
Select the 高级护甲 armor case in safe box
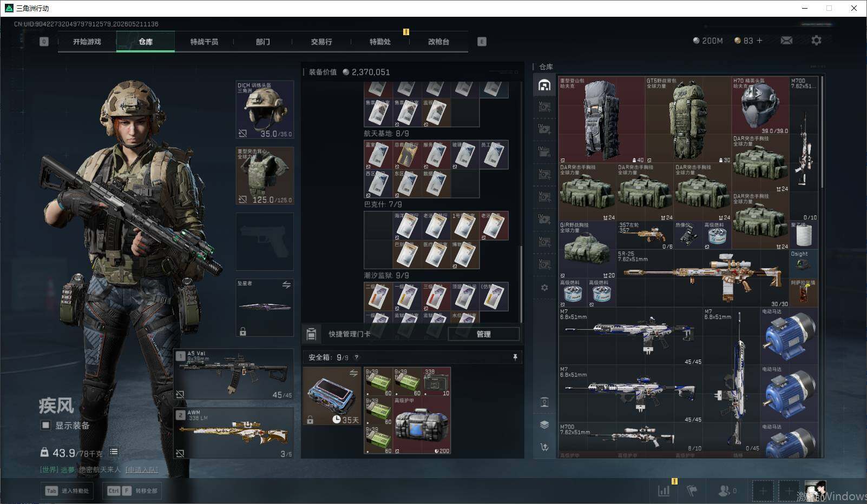click(422, 426)
